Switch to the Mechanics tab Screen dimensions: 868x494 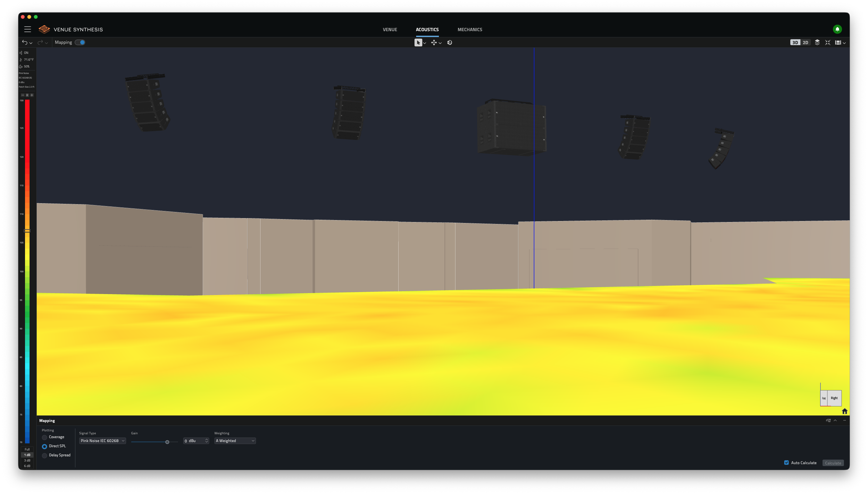[x=470, y=29]
